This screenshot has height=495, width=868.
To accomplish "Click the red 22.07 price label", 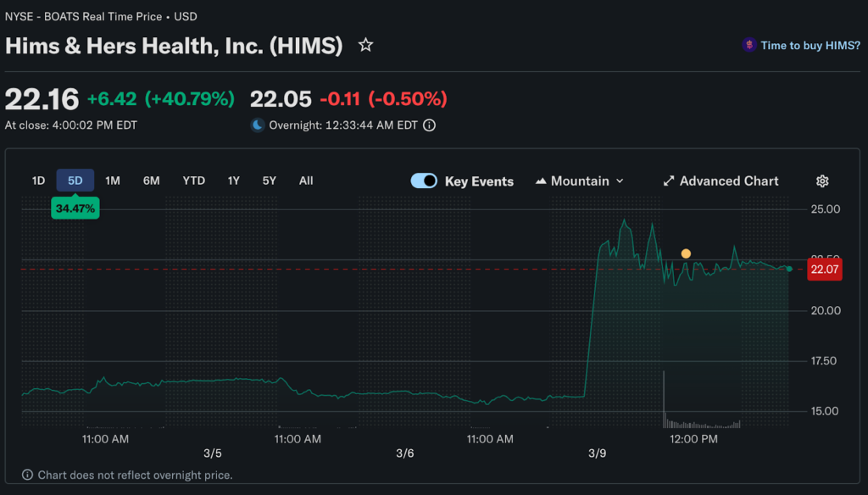I will [x=824, y=270].
